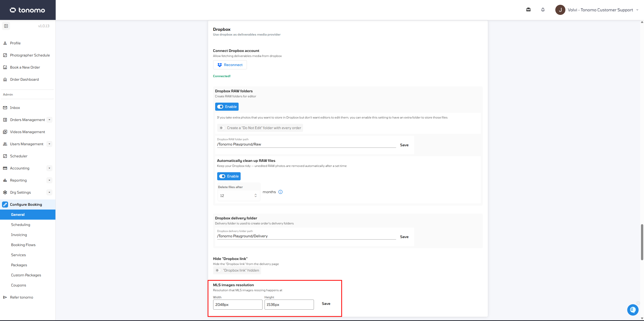Click the Book a New Order icon
Viewport: 644px width, 321px height.
5,67
